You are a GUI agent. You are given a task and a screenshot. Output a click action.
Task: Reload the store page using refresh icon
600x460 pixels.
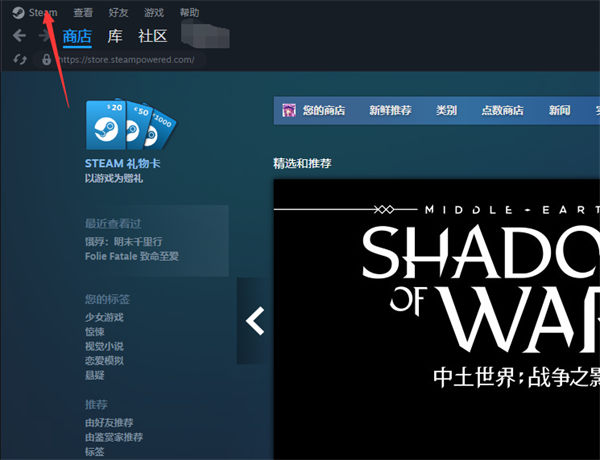pos(19,59)
